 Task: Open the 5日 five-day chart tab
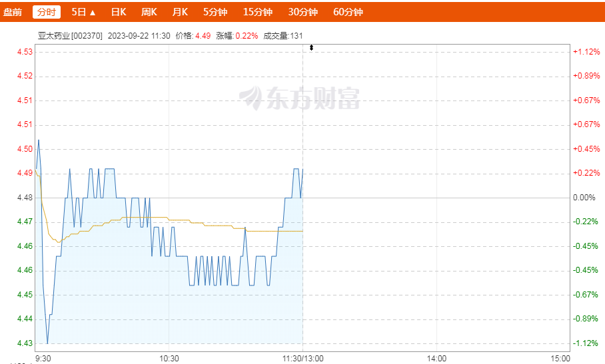[79, 12]
